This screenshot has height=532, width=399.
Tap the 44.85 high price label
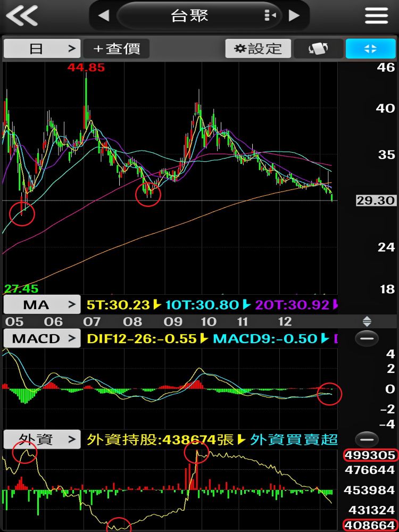click(x=86, y=68)
